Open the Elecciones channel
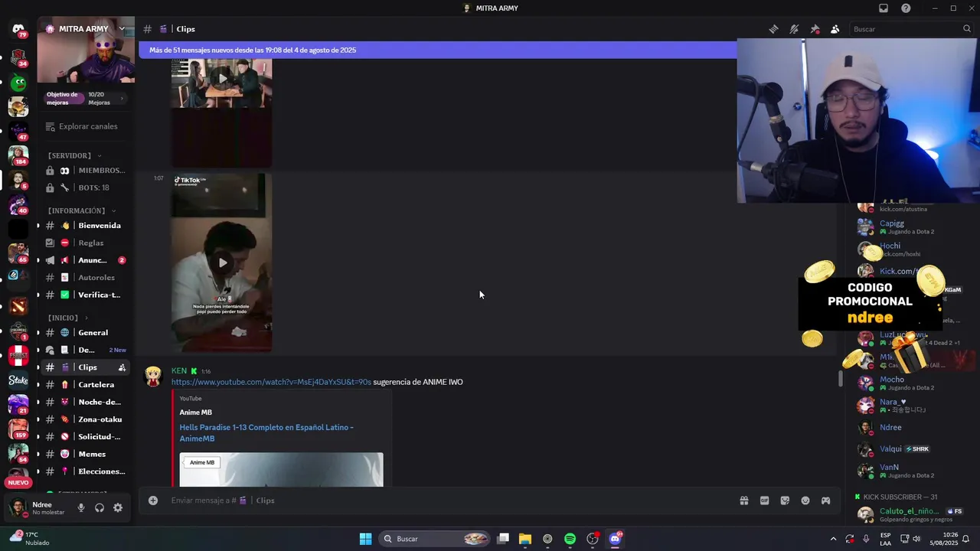The width and height of the screenshot is (980, 551). coord(84,471)
